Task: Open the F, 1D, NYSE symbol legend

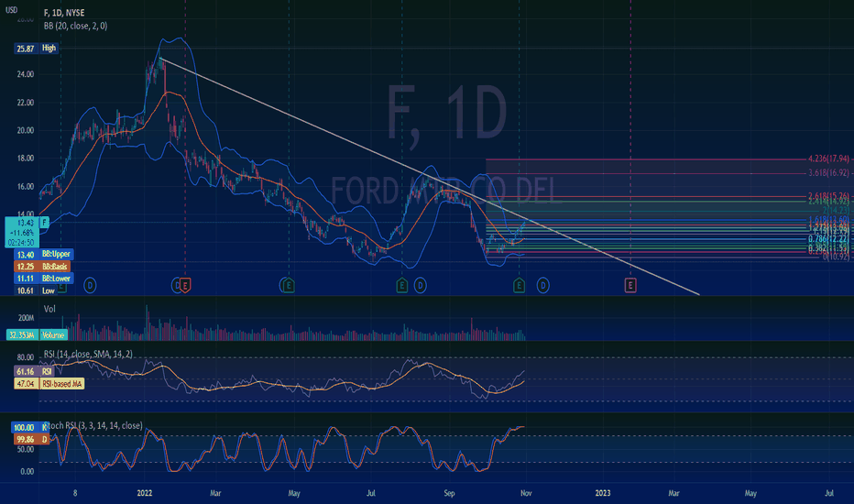Action: pyautogui.click(x=64, y=13)
